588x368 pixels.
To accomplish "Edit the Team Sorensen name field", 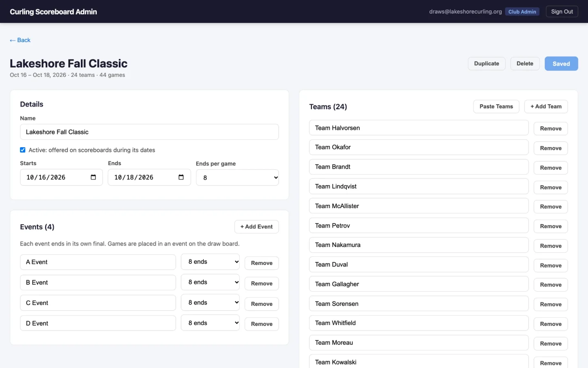I will tap(419, 304).
